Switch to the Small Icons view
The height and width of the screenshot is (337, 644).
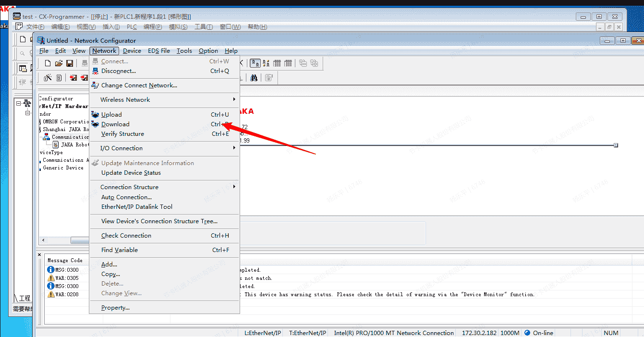[266, 63]
